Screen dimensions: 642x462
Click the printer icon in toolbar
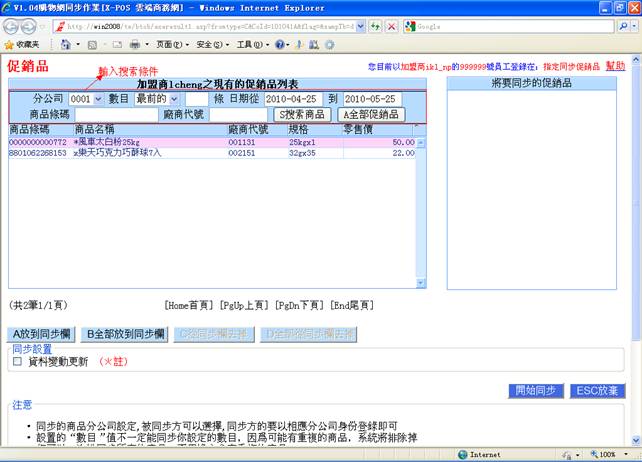[x=135, y=45]
